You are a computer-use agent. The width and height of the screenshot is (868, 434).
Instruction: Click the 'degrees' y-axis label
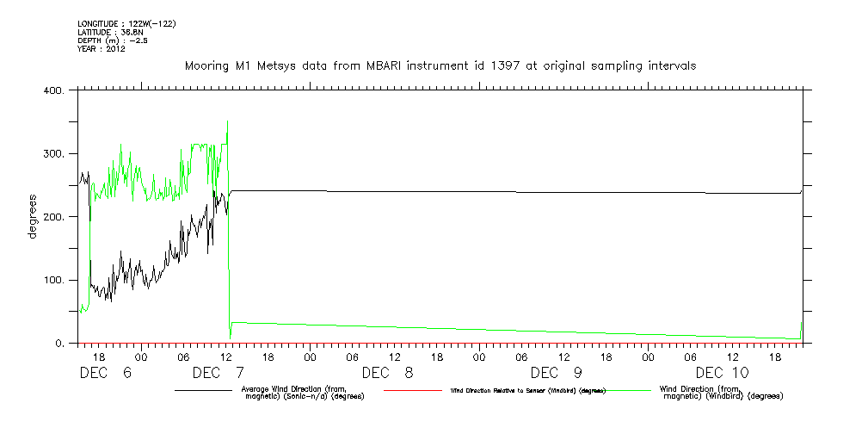point(33,217)
